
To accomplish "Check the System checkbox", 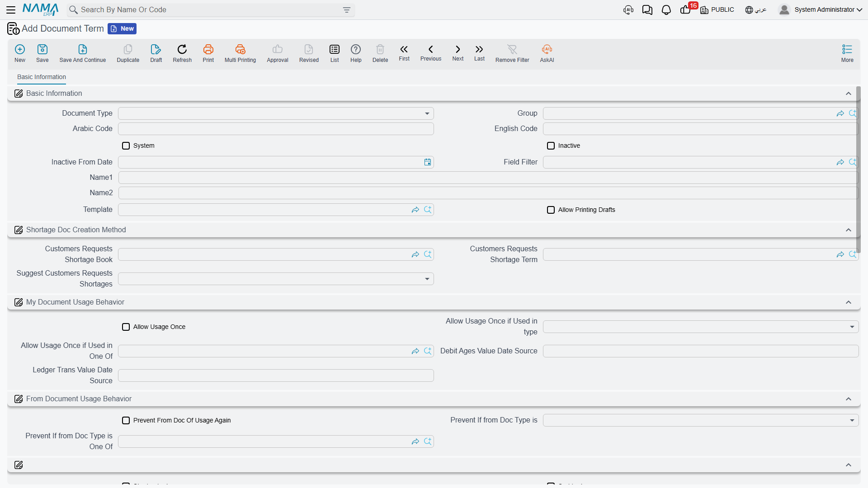I will [126, 145].
